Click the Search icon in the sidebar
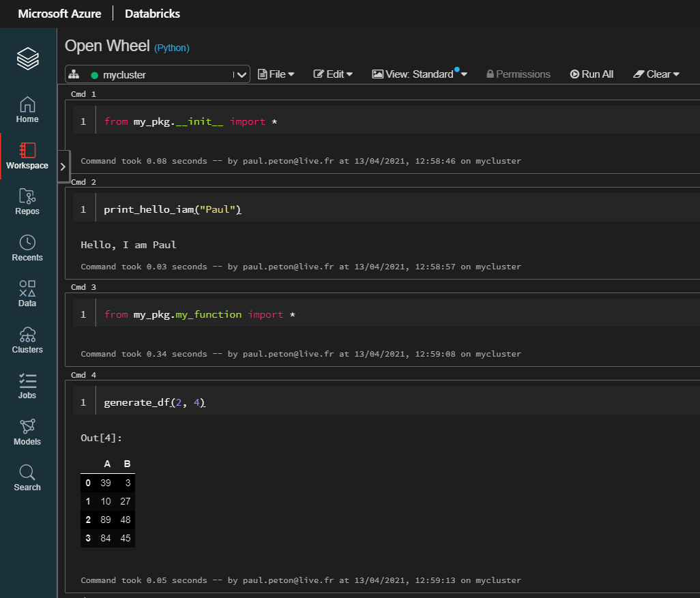This screenshot has height=598, width=700. (27, 477)
